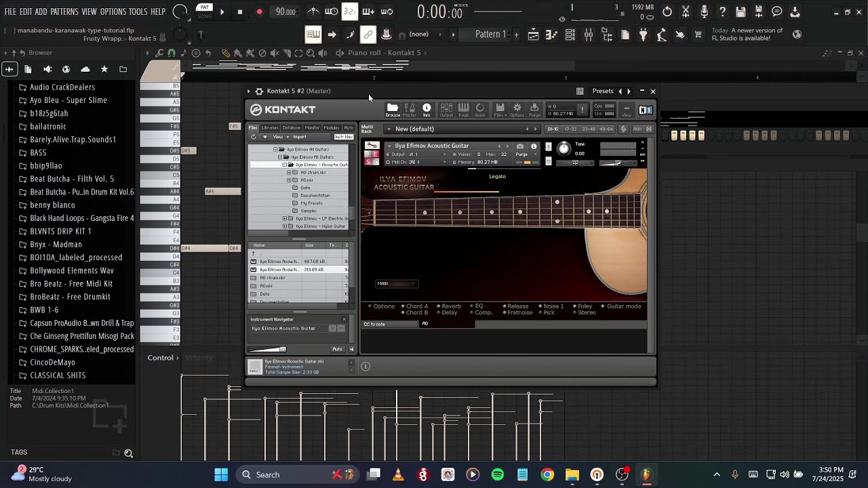Adjust the instrument Tune knob
This screenshot has width=868, height=488.
[564, 149]
